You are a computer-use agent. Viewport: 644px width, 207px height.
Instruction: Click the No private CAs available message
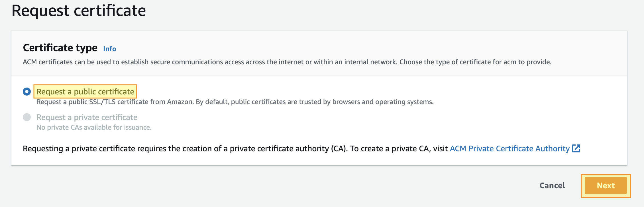point(94,127)
